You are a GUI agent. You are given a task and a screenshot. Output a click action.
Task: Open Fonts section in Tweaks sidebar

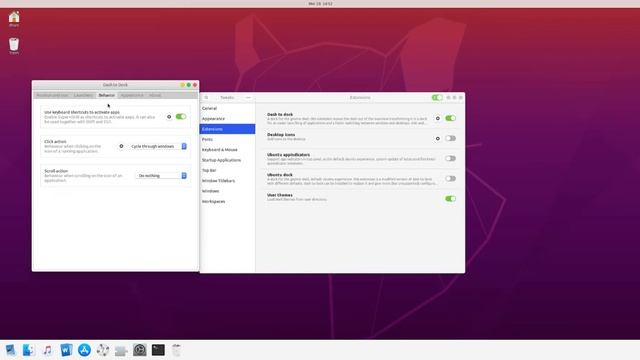click(x=227, y=139)
